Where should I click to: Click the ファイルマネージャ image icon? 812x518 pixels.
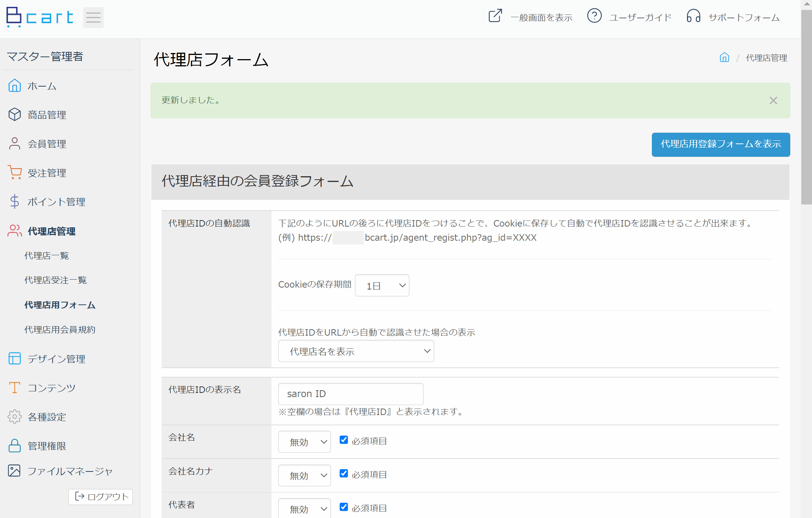(14, 471)
